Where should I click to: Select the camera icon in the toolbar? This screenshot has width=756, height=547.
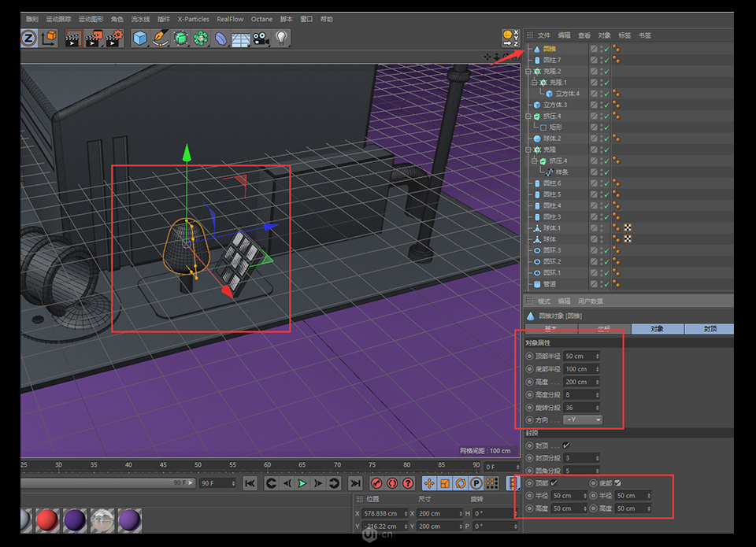260,38
